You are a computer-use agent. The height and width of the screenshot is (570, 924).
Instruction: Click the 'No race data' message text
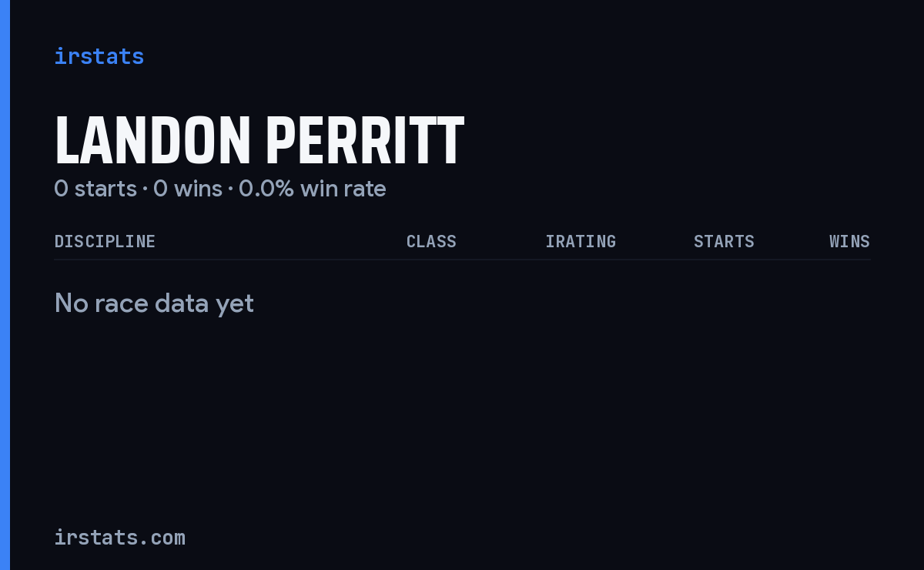pos(132,303)
